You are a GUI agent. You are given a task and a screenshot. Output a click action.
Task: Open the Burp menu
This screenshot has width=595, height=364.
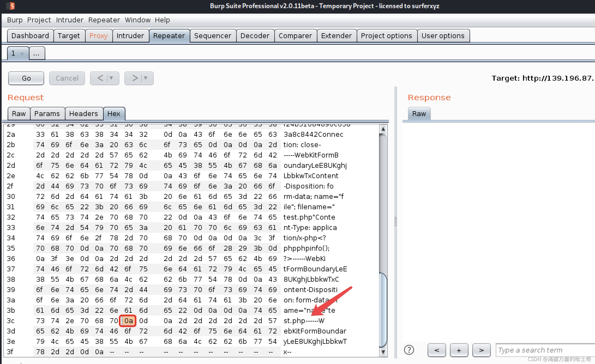coord(15,20)
